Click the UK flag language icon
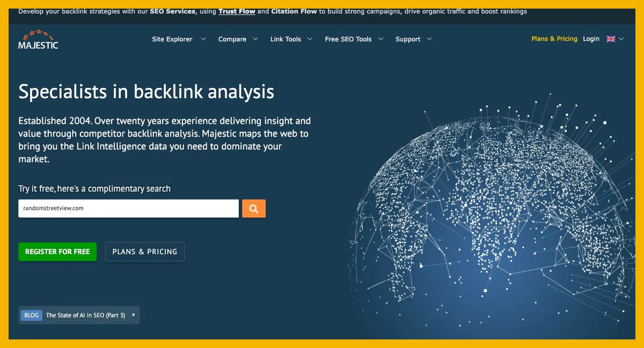The width and height of the screenshot is (644, 348). (611, 39)
